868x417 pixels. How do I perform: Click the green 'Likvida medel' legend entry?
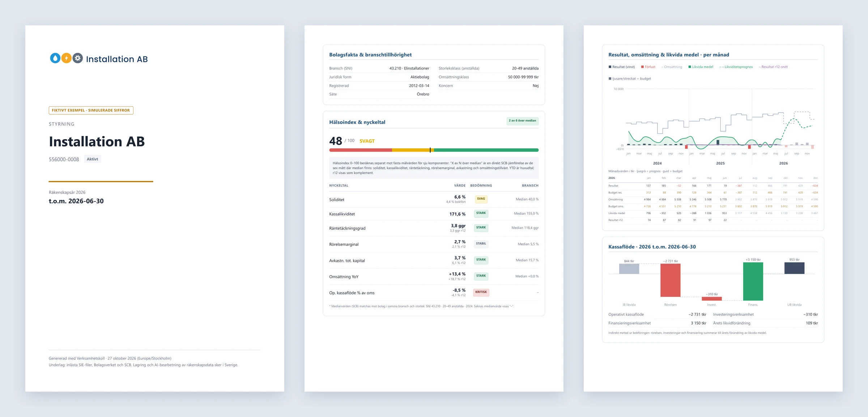click(x=701, y=67)
